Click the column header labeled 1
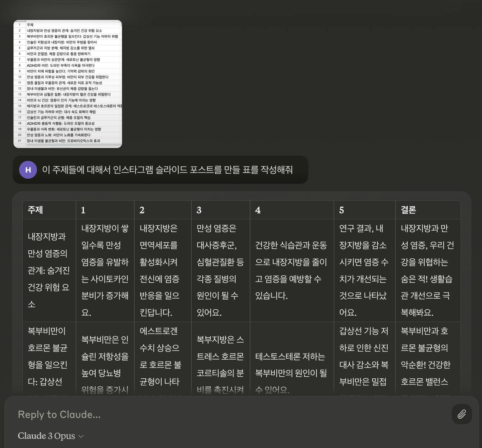 tap(105, 210)
